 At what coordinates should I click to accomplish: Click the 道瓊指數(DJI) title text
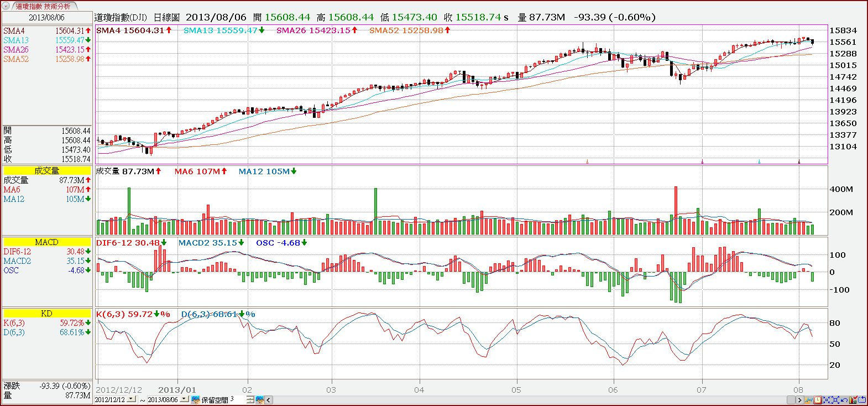[x=121, y=18]
